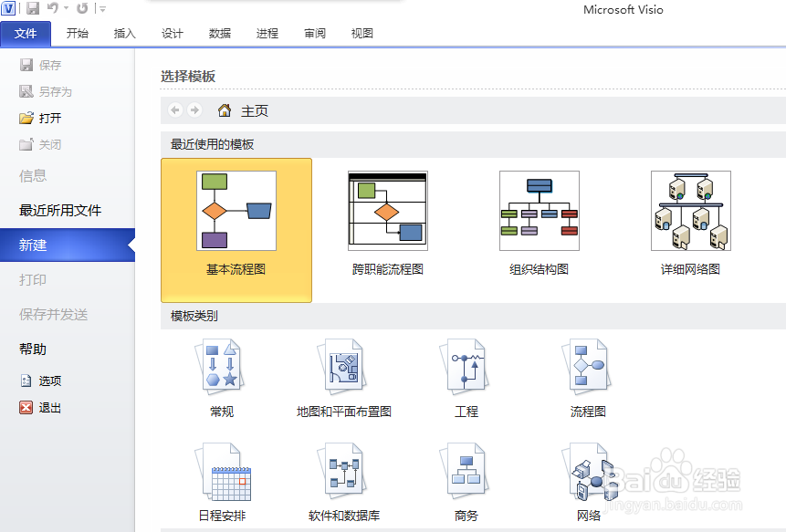
Task: Click 关闭 in the backstage menu
Action: 40,145
